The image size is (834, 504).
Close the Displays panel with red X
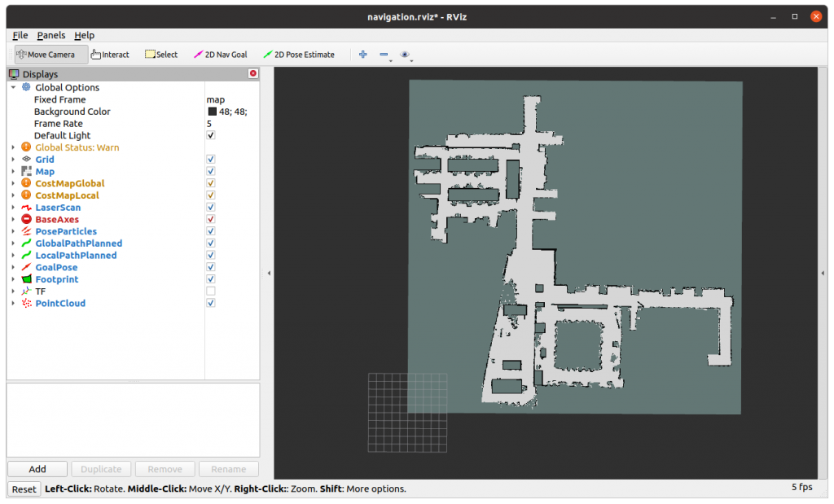click(252, 74)
